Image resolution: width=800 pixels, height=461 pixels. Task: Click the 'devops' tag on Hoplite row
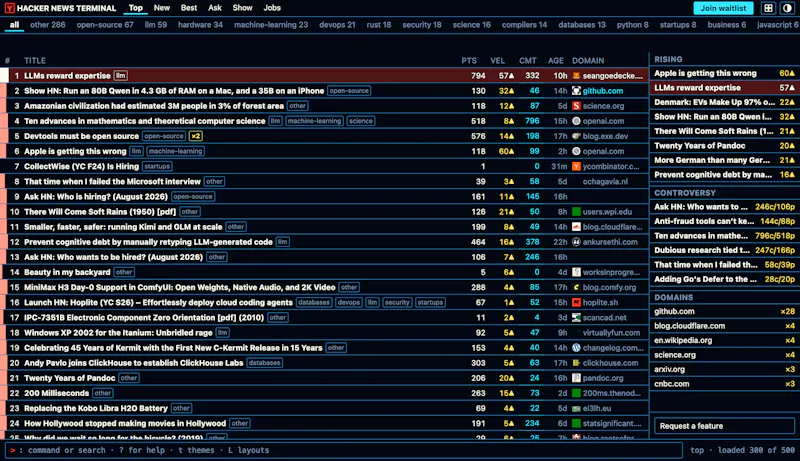coord(349,302)
